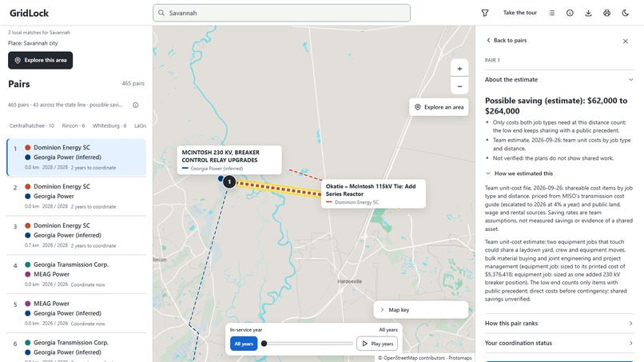Print the page with printer icon
This screenshot has height=362, width=644.
click(x=606, y=13)
